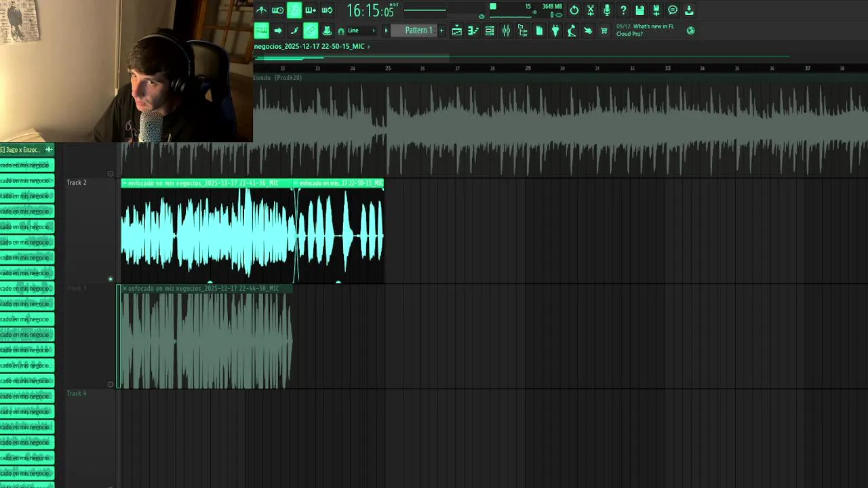Click bar 25 on the timeline ruler
The width and height of the screenshot is (868, 488).
388,68
